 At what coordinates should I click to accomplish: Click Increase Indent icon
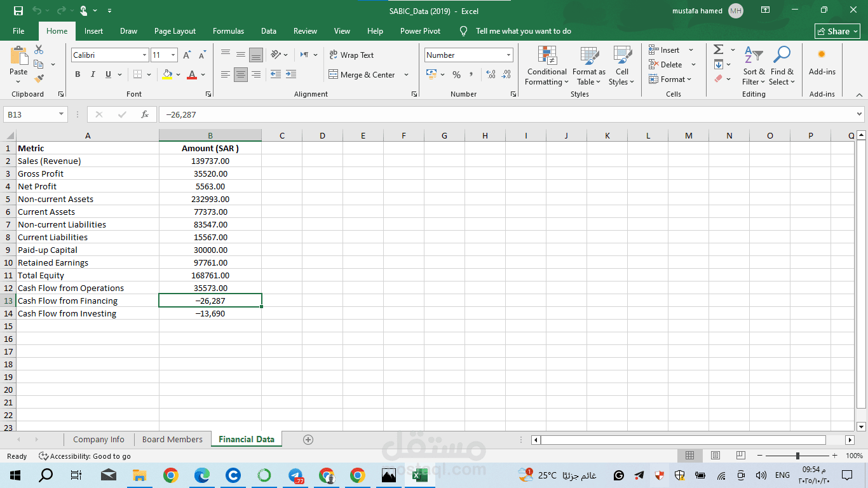(290, 74)
